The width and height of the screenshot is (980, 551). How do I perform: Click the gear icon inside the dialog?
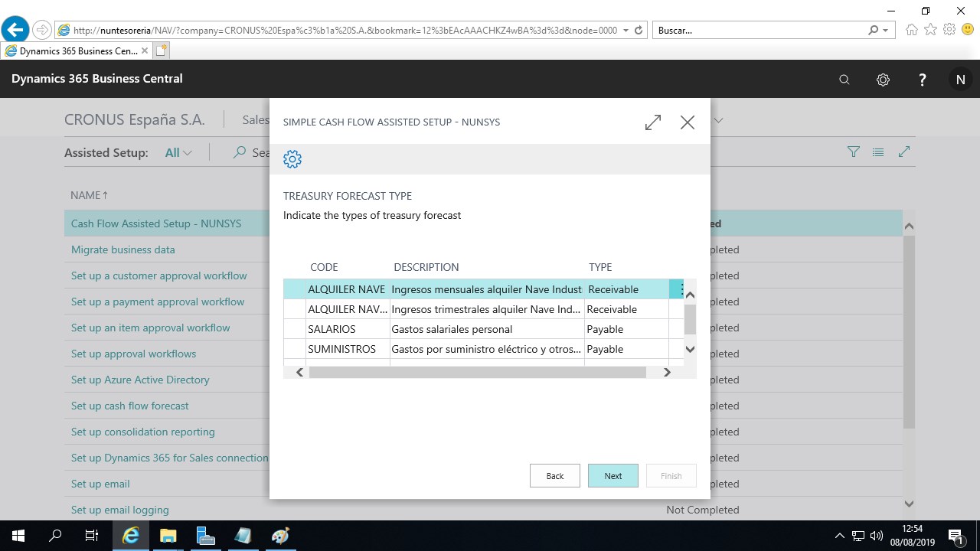tap(292, 158)
